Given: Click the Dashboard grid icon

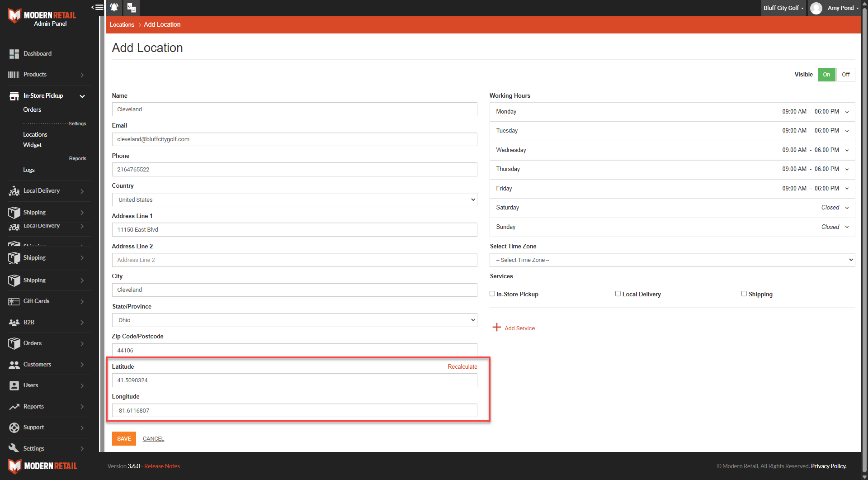Looking at the screenshot, I should tap(14, 54).
